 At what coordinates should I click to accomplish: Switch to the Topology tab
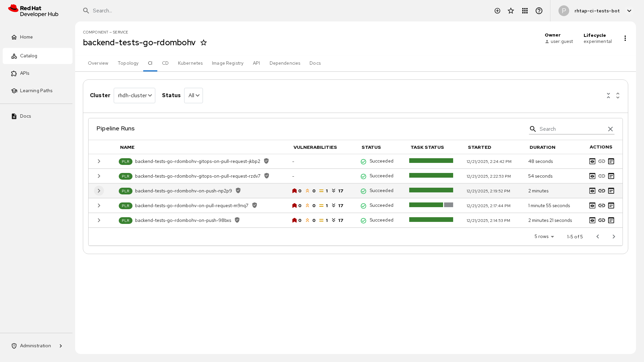click(x=128, y=63)
